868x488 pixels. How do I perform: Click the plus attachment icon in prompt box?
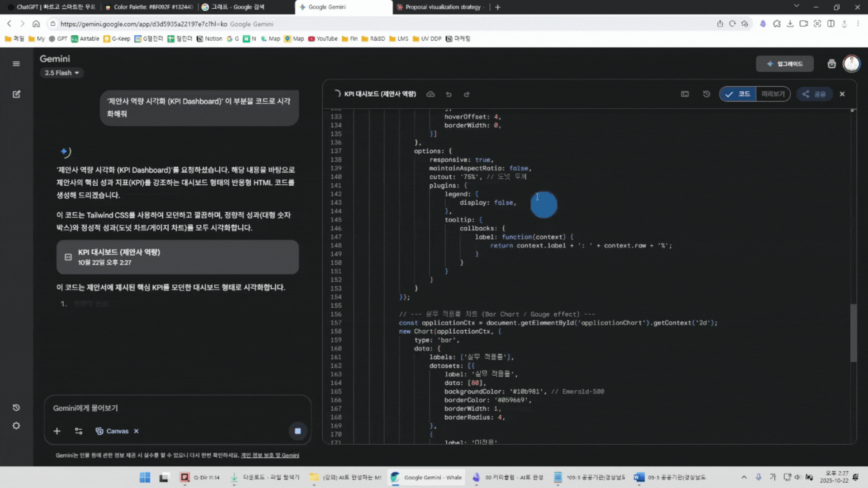click(57, 431)
